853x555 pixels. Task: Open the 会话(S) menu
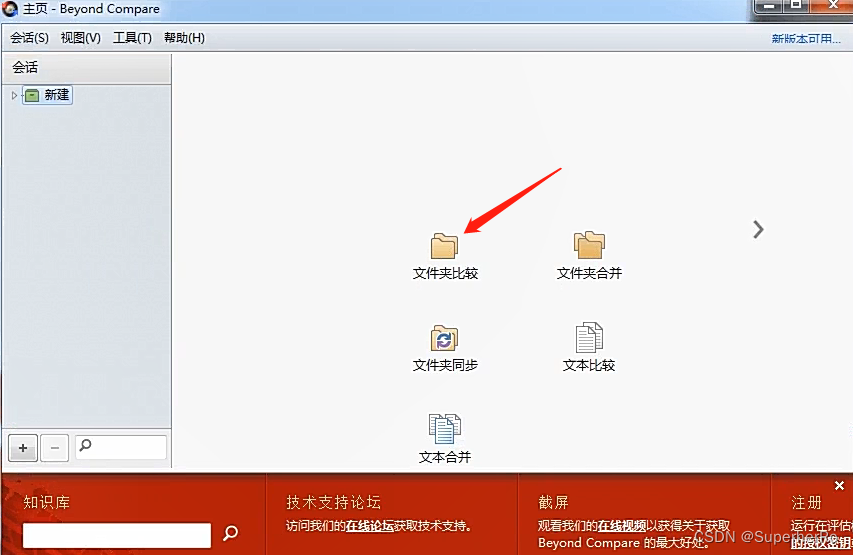[29, 38]
